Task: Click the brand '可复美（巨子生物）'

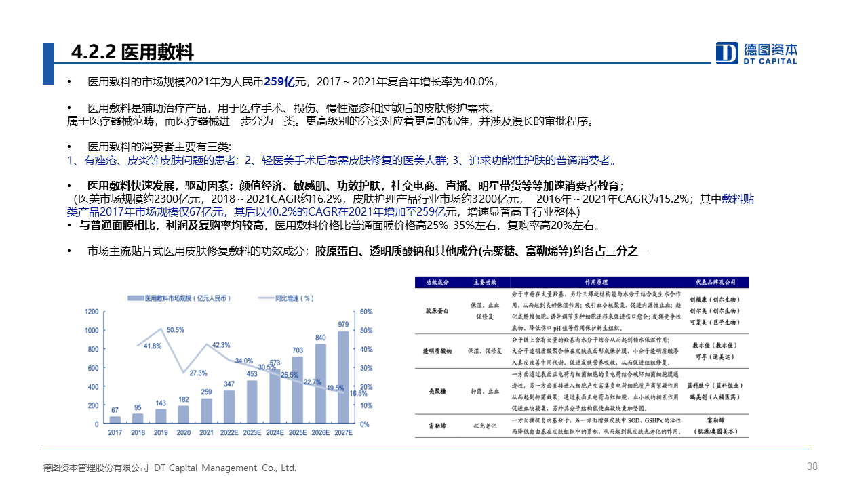Action: click(x=714, y=322)
